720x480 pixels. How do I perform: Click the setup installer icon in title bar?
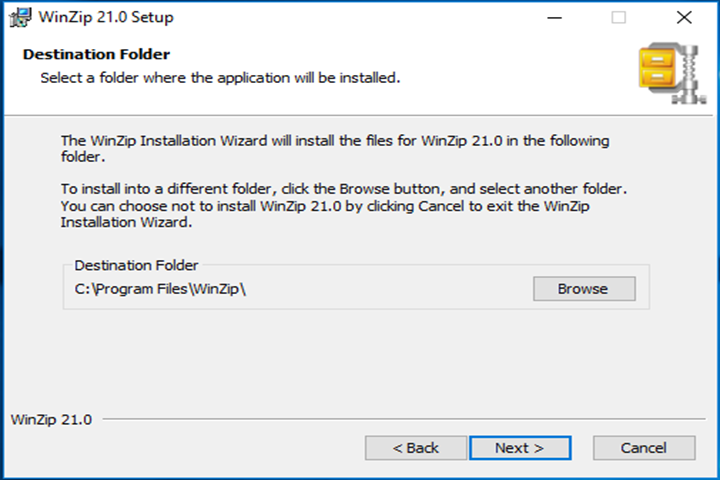click(x=20, y=17)
